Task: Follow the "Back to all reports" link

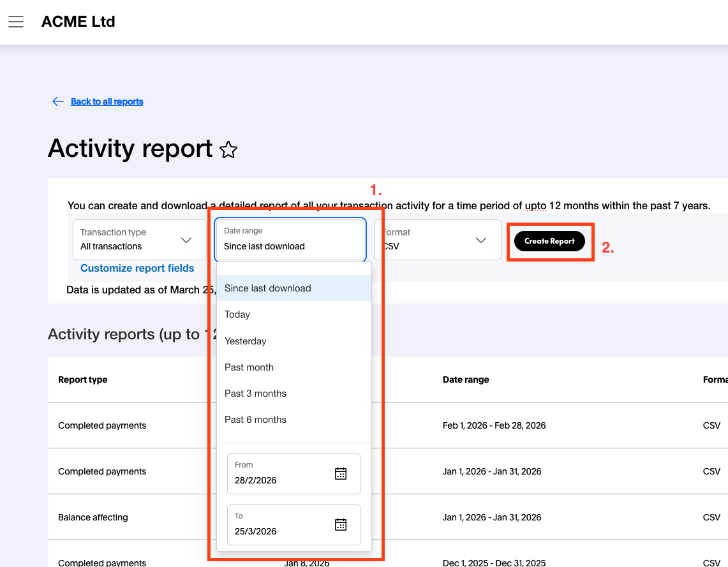Action: 107,101
